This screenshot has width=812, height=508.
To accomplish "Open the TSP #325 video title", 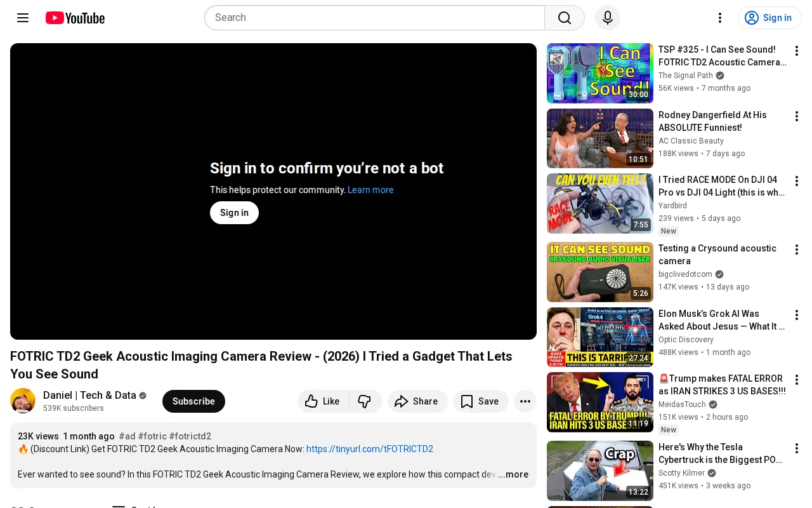I will pyautogui.click(x=723, y=56).
